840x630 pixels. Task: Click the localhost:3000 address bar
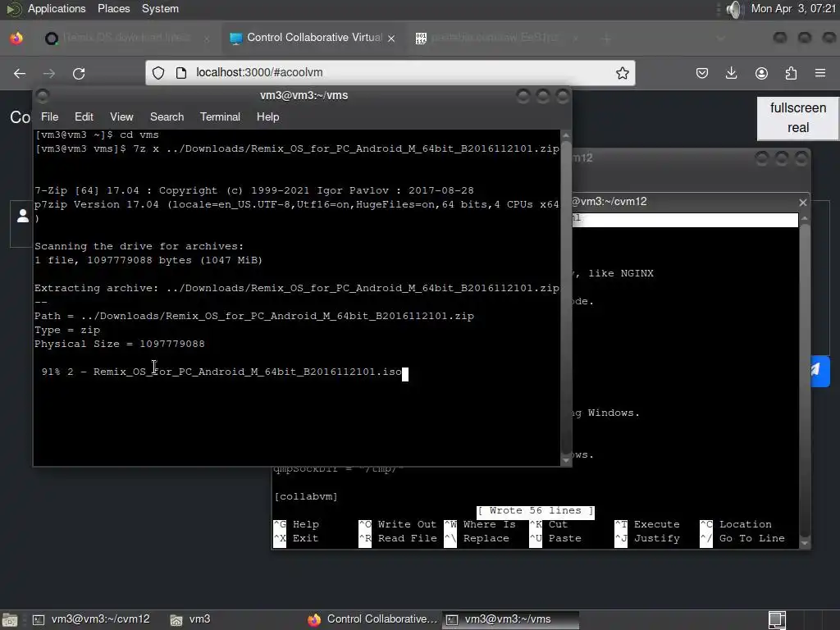point(390,73)
